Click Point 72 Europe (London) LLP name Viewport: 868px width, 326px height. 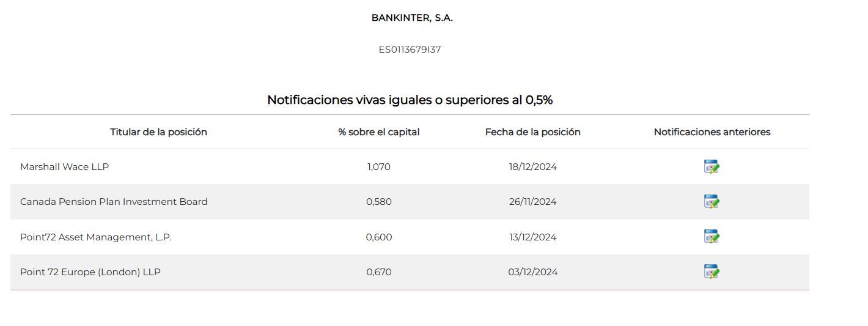click(x=90, y=272)
